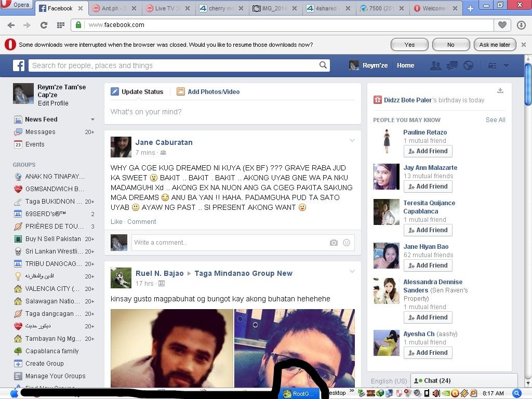Click Yes to resume interrupted downloads
The height and width of the screenshot is (399, 532).
[x=409, y=45]
